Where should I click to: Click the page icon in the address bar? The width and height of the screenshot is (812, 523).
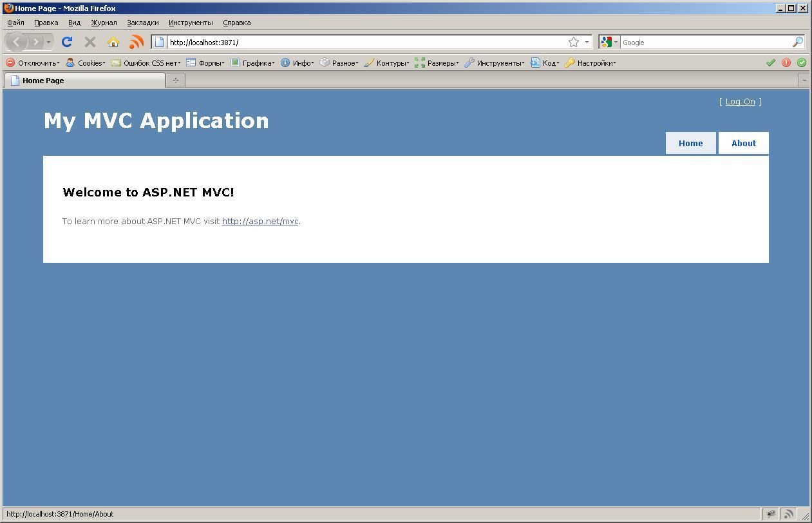pyautogui.click(x=159, y=43)
